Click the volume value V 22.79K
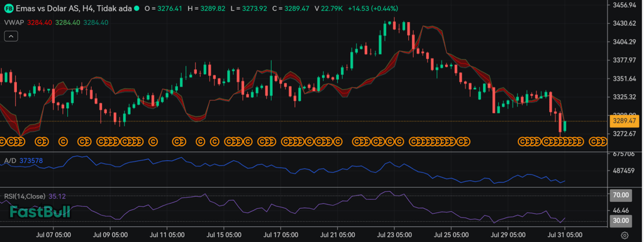This screenshot has height=242, width=644. [x=329, y=8]
